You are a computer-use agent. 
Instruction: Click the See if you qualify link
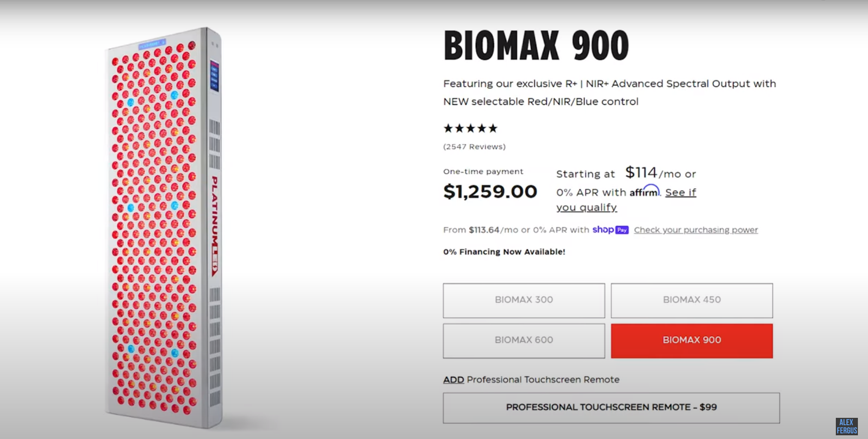point(680,192)
